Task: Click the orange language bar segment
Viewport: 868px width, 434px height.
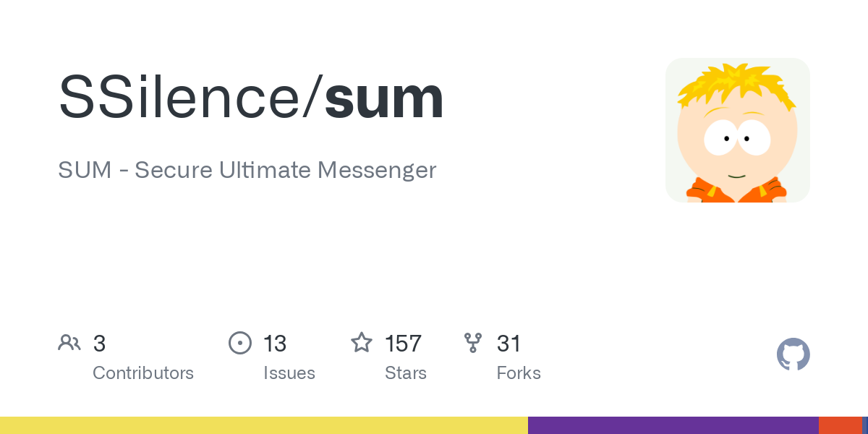Action: point(840,425)
